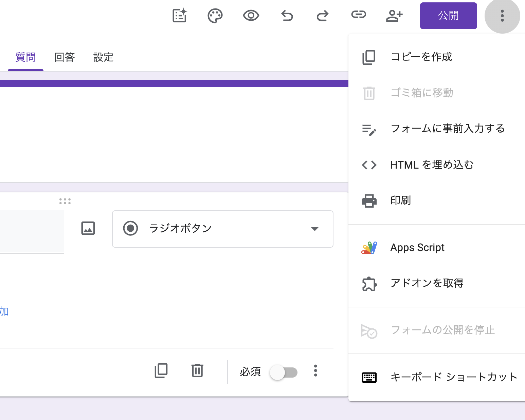Choose アドオンを取得 menu entry

tap(437, 283)
